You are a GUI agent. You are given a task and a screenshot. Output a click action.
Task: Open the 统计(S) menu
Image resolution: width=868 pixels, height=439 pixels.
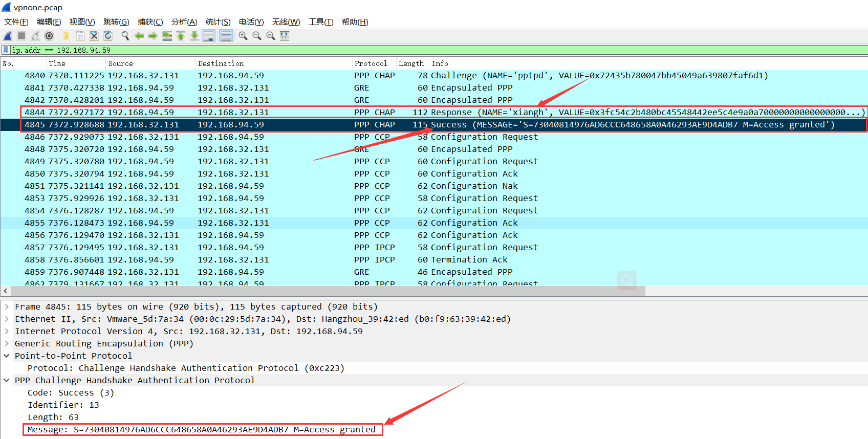pyautogui.click(x=218, y=22)
